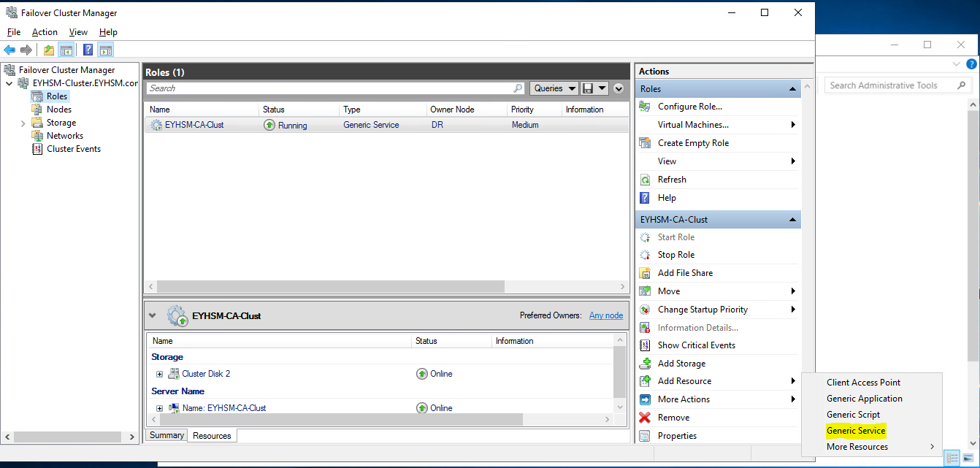Click the red X Remove icon
The width and height of the screenshot is (980, 468).
645,418
